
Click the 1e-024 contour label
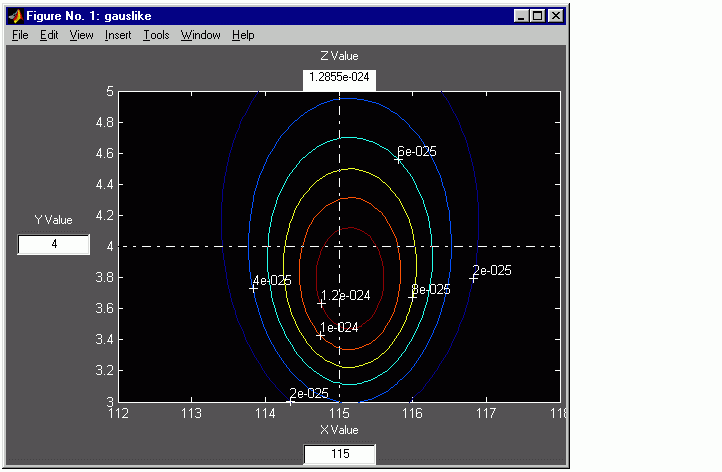[339, 327]
